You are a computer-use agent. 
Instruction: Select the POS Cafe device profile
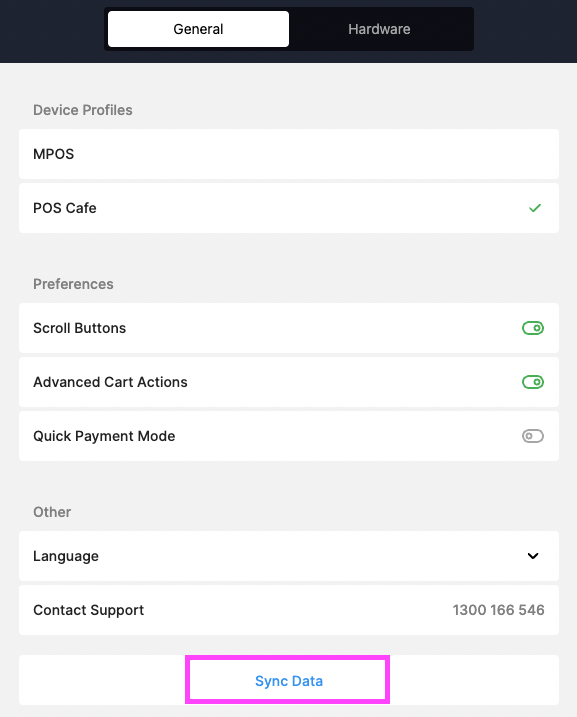[289, 208]
